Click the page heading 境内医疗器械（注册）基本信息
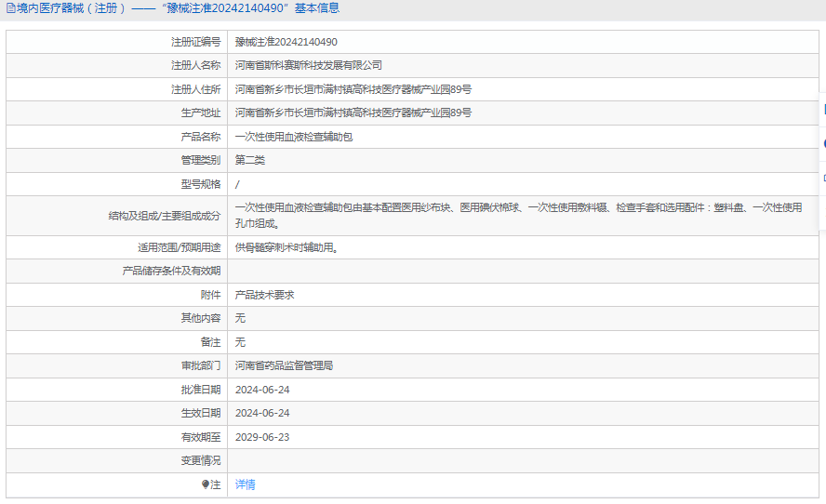 [173, 8]
